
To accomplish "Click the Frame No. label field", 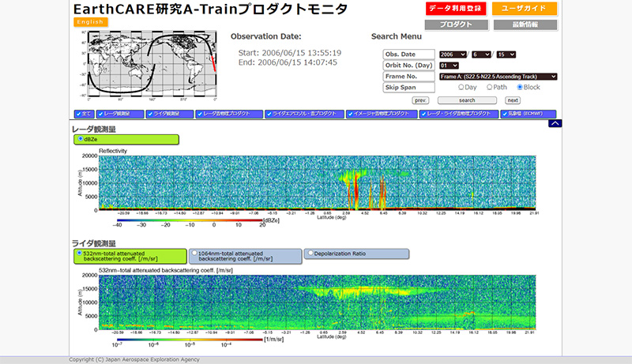I will tap(408, 77).
